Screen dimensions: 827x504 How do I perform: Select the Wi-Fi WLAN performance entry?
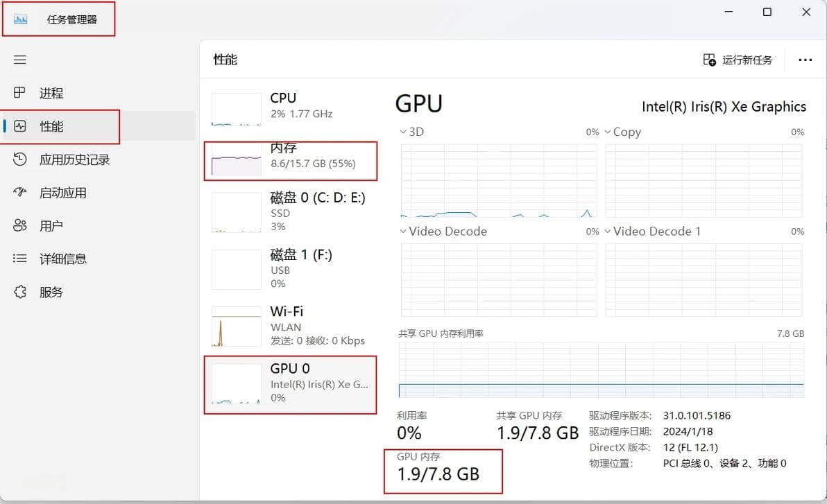click(291, 326)
